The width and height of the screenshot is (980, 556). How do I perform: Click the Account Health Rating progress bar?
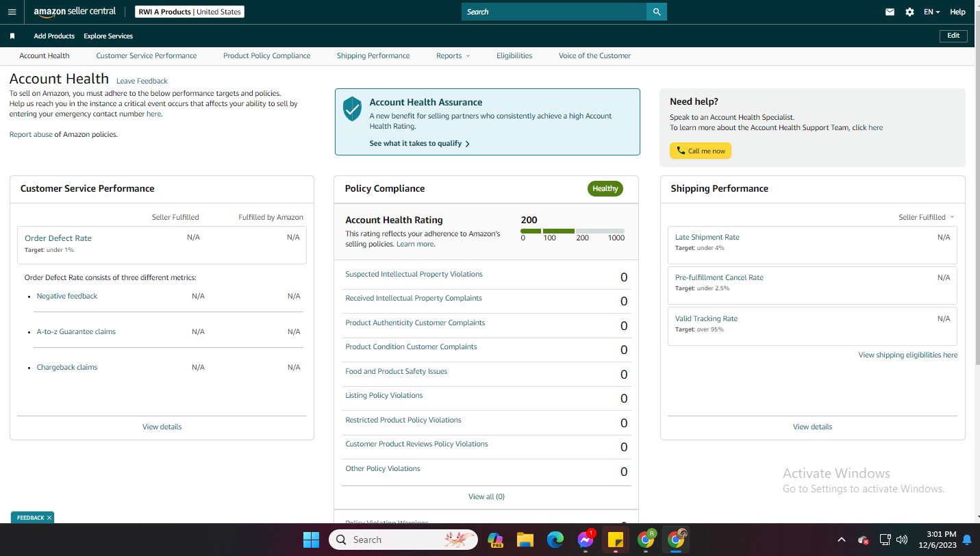[x=573, y=231]
